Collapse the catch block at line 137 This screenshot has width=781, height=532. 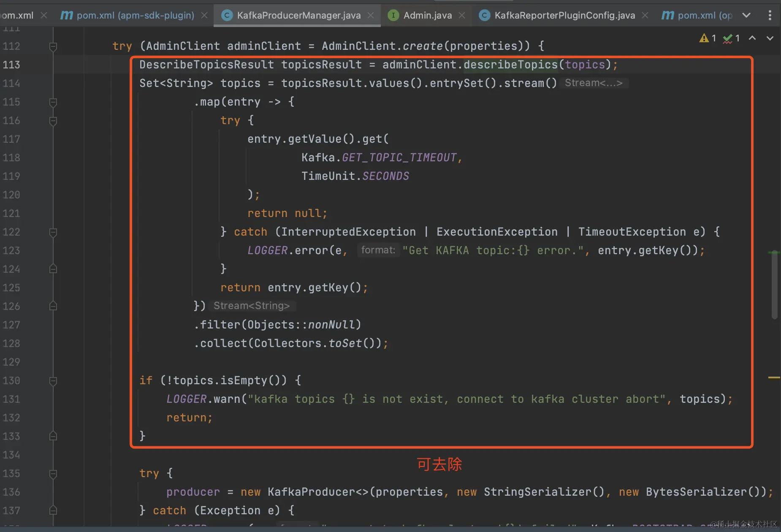pos(53,510)
